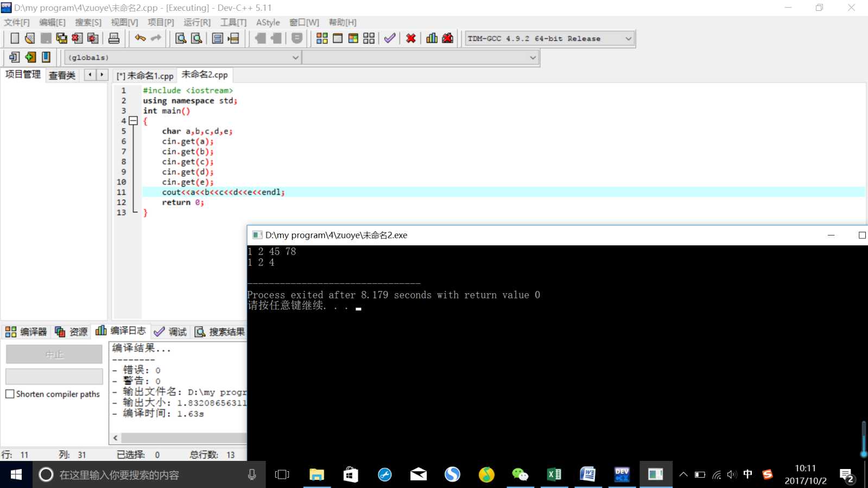
Task: Click the Go to line icon
Action: click(233, 38)
